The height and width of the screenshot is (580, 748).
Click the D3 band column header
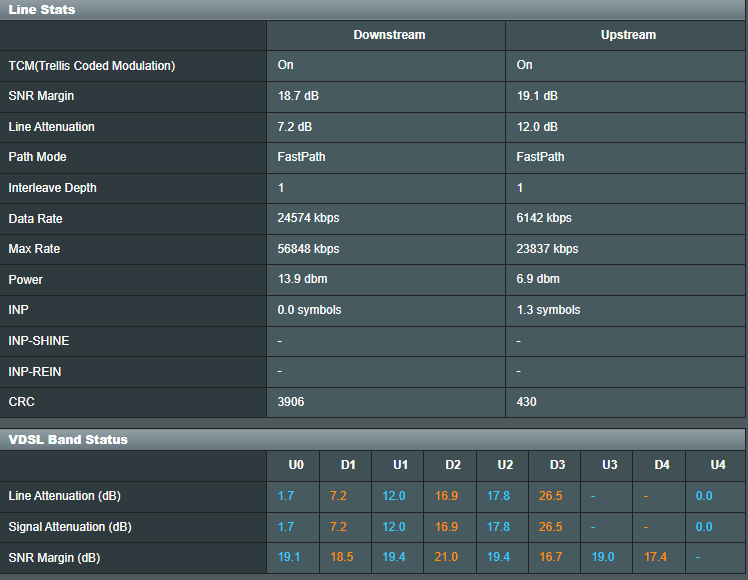pos(557,465)
